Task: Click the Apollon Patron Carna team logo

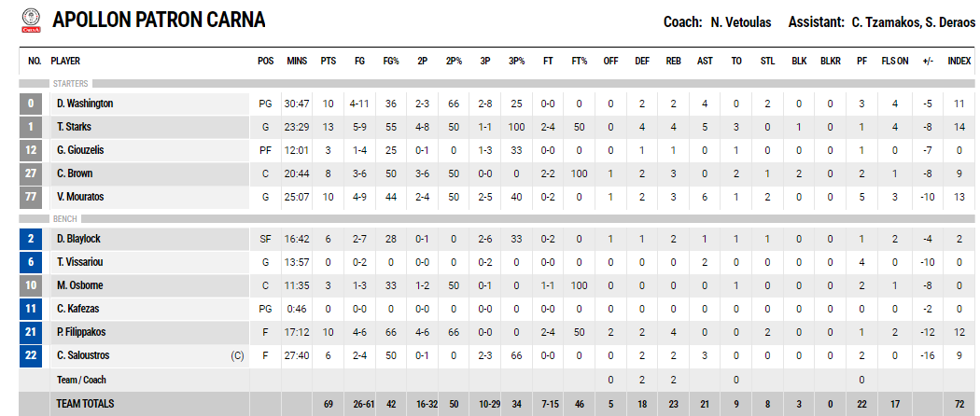Action: (31, 21)
